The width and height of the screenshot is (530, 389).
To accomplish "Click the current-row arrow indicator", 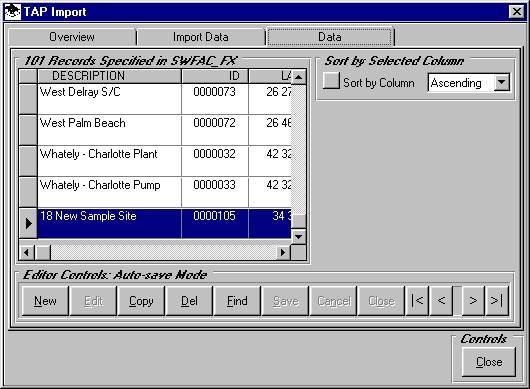I will tap(28, 223).
